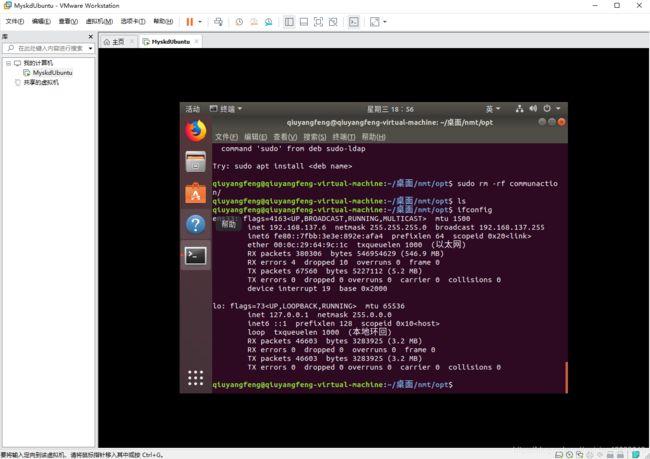This screenshot has height=459, width=650.
Task: Open the 终端 app menu in top bar
Action: pos(226,109)
